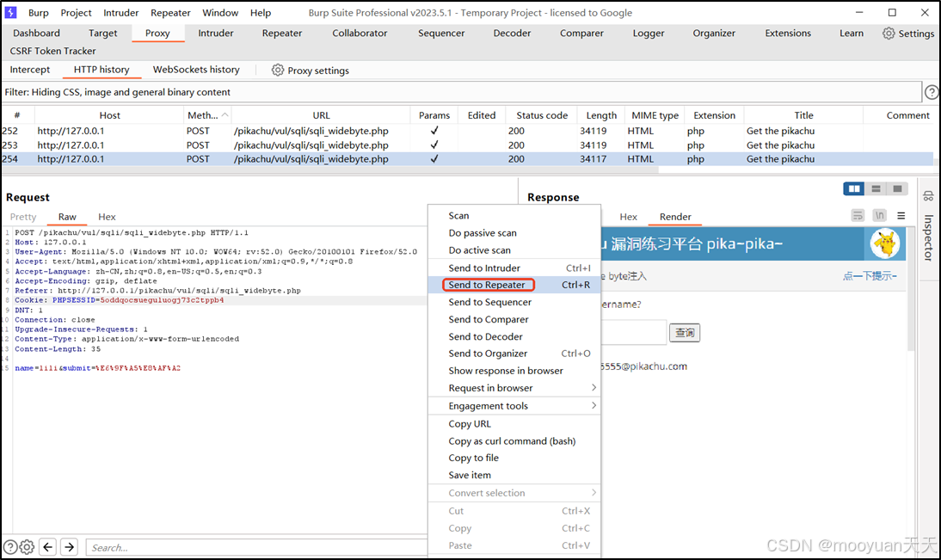Switch to Collaborator tab

point(360,33)
